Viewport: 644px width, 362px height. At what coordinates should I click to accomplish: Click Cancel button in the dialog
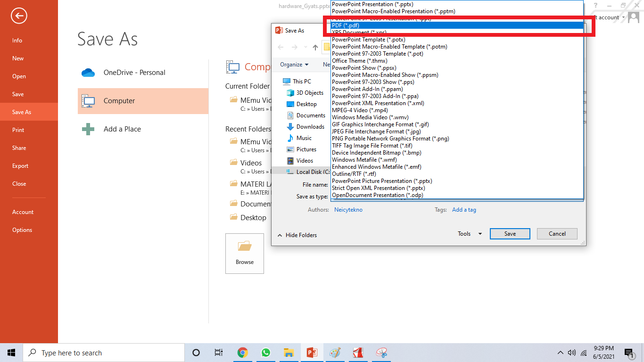(x=557, y=234)
